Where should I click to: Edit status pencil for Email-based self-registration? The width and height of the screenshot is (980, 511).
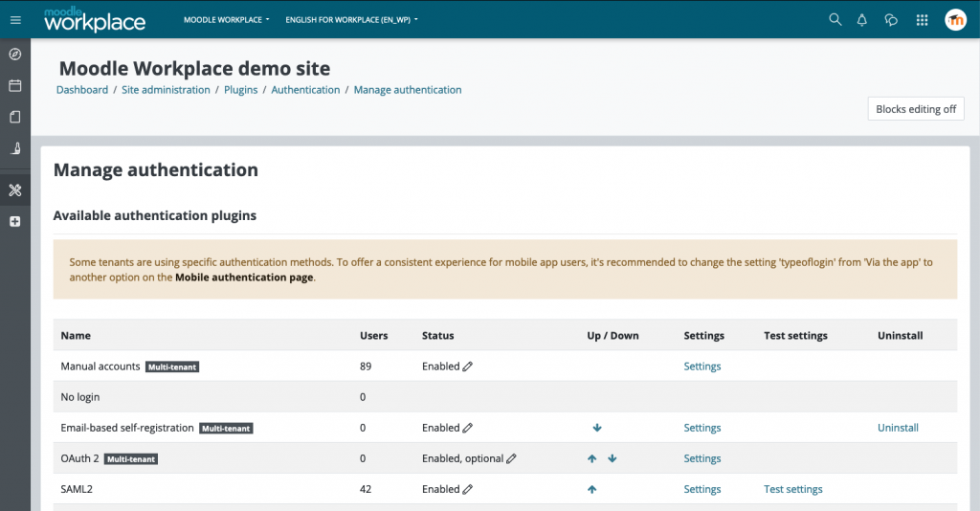tap(467, 428)
